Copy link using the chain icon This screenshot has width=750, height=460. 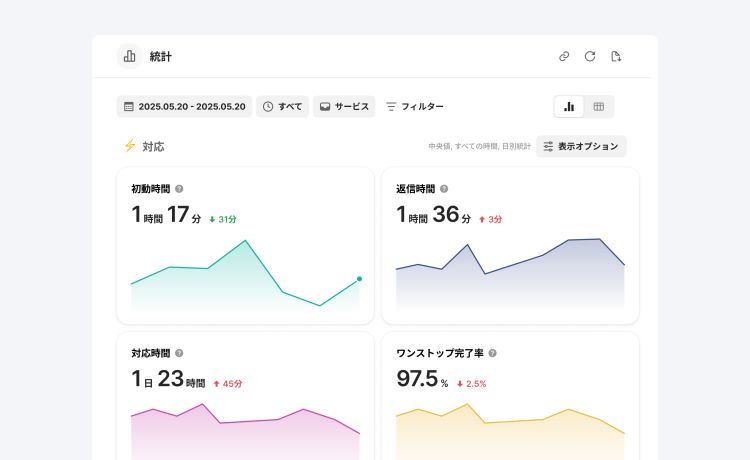pos(564,56)
